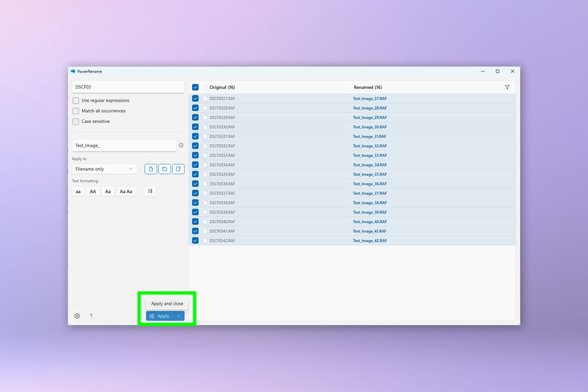Enable the 'Case sensitive' checkbox
The height and width of the screenshot is (392, 588).
coord(76,121)
